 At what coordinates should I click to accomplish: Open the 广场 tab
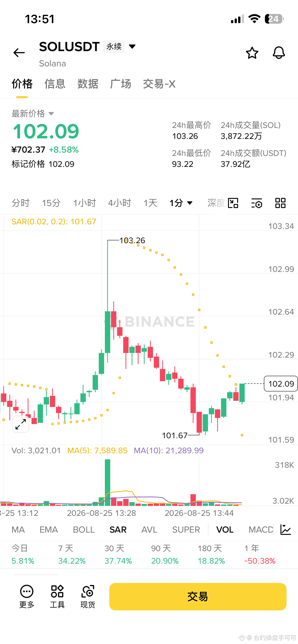point(121,84)
